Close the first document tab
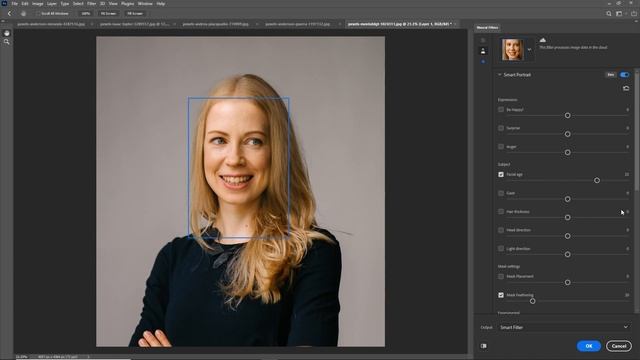The image size is (640, 360). pyautogui.click(x=91, y=24)
